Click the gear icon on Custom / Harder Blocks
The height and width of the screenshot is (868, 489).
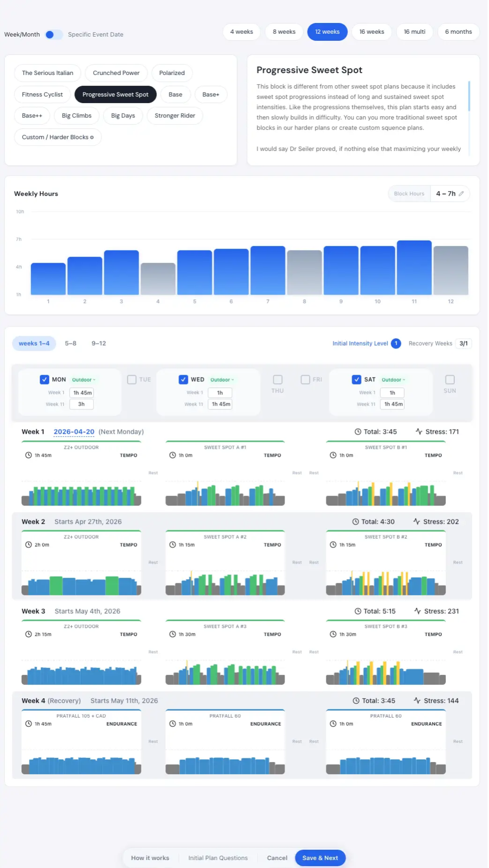click(x=92, y=137)
